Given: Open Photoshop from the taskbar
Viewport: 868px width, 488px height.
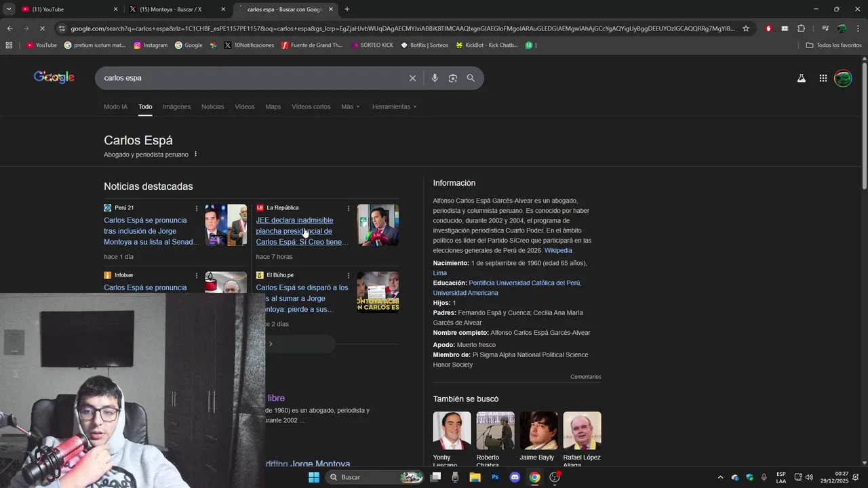Looking at the screenshot, I should (x=495, y=477).
